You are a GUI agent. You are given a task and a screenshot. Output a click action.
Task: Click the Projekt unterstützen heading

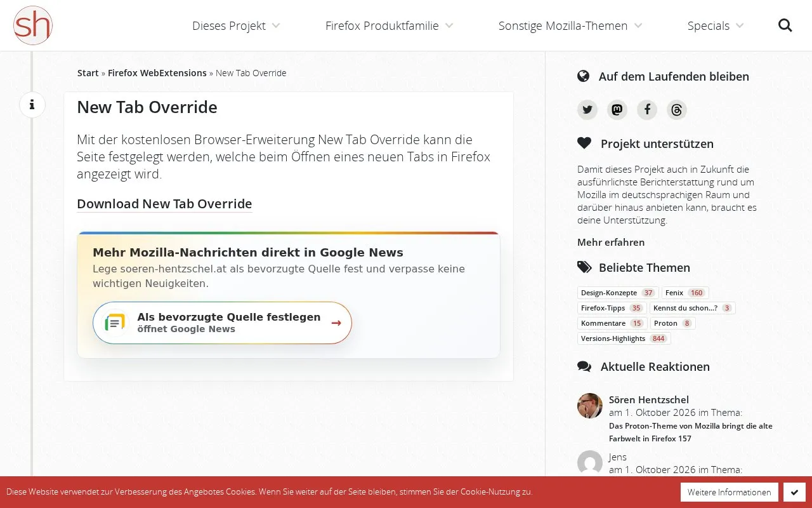pos(657,144)
